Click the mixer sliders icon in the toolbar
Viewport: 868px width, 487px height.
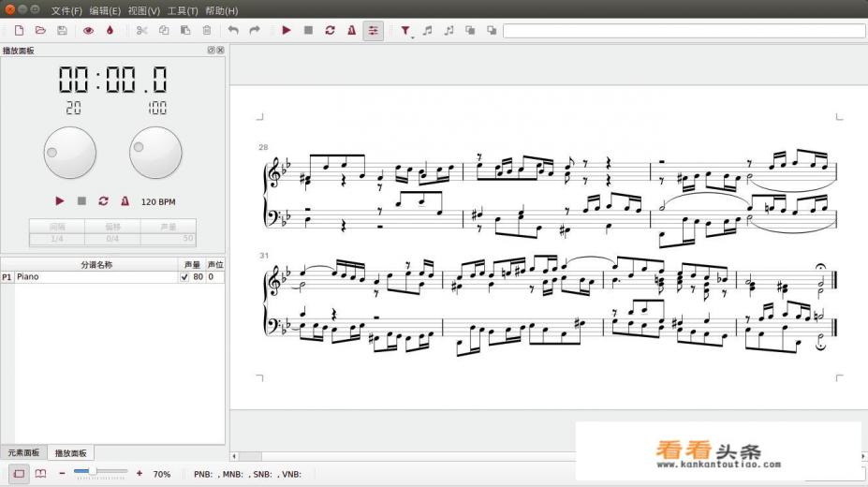pos(373,31)
